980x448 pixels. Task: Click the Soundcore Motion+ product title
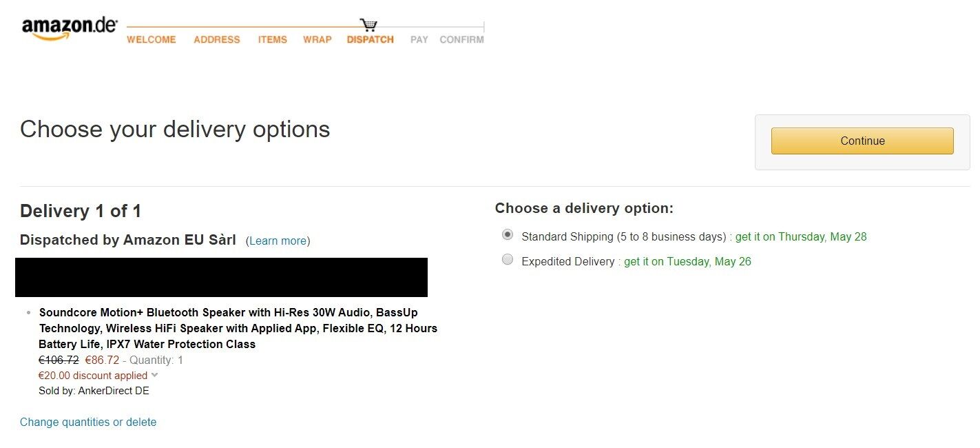[x=238, y=328]
